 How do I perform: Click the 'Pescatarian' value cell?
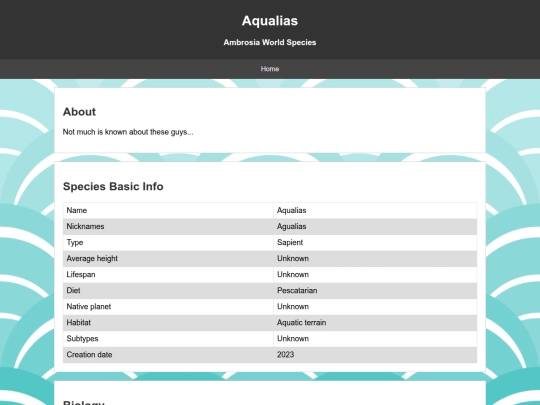click(x=375, y=291)
